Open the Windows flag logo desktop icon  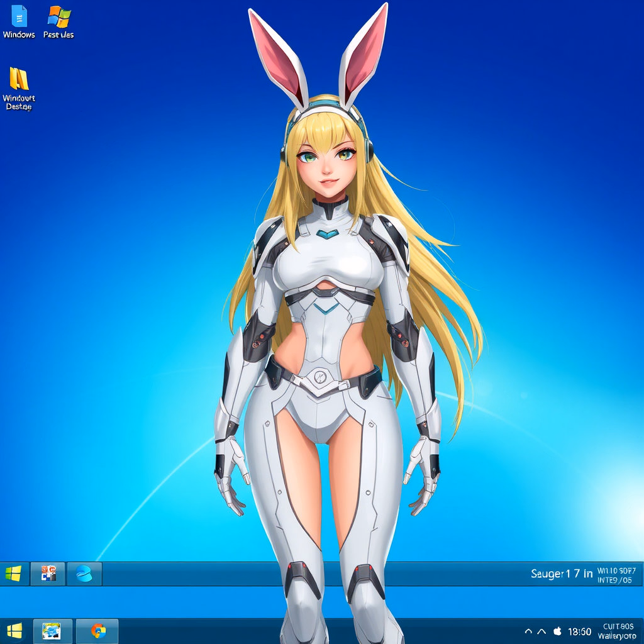58,16
